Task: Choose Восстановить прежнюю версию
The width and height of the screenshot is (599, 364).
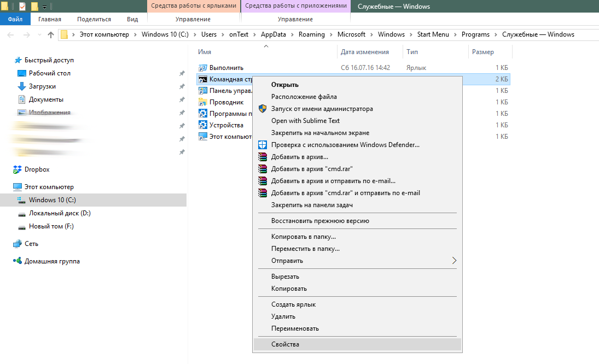Action: coord(357,221)
